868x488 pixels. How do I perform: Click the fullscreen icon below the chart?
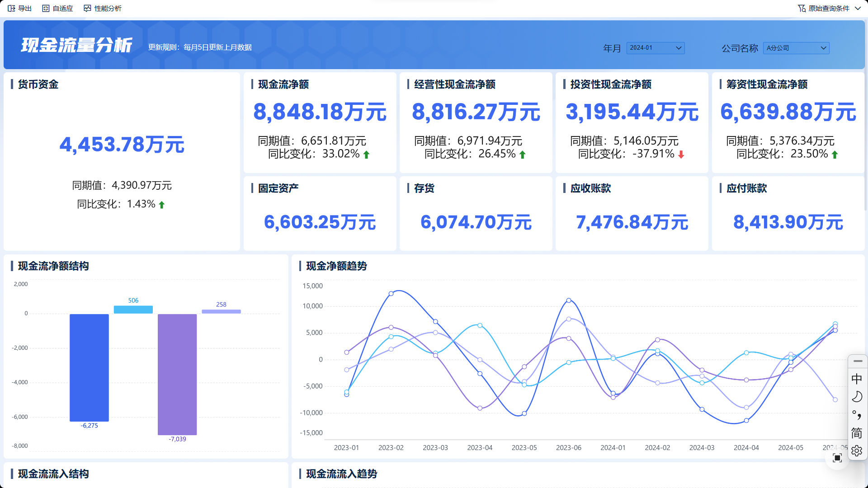click(x=837, y=458)
